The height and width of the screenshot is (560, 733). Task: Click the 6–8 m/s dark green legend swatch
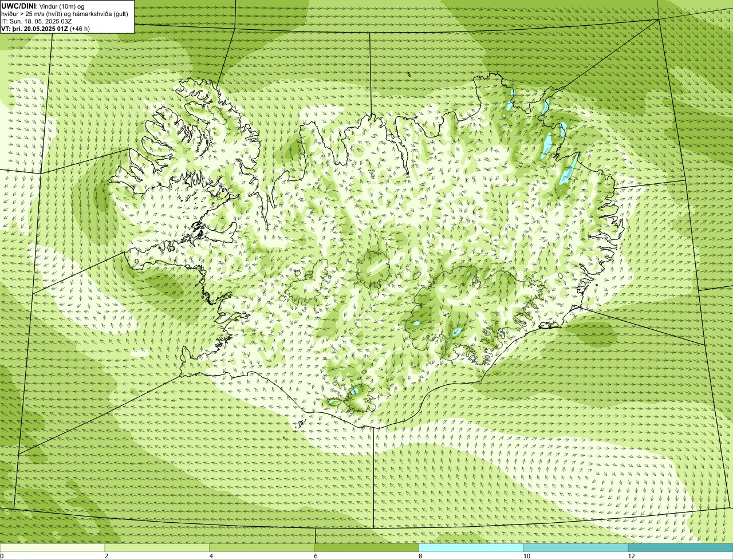click(x=366, y=547)
